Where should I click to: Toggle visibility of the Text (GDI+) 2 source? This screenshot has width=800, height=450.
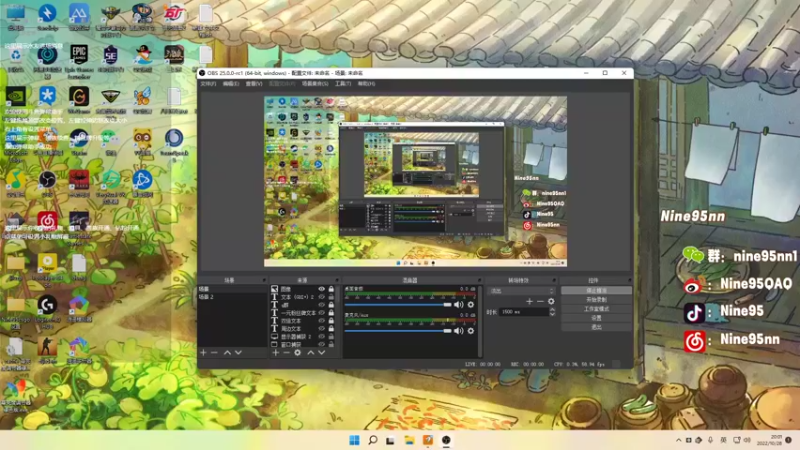tap(321, 297)
